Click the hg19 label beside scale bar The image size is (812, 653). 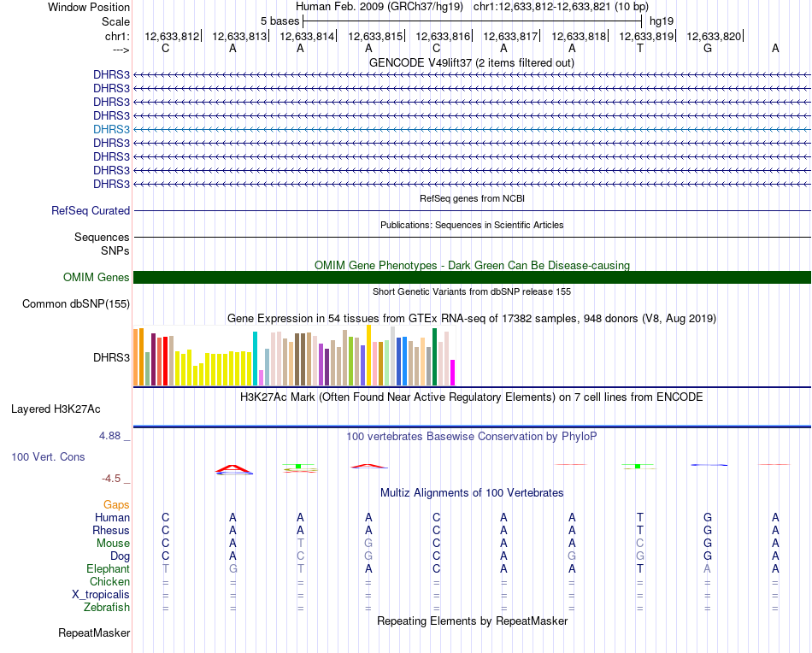(662, 21)
